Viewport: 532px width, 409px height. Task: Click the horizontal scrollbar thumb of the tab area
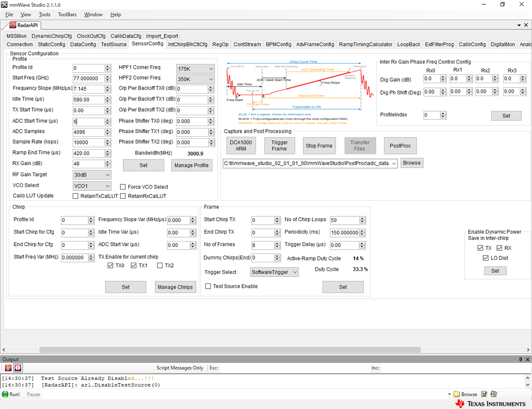(230, 349)
